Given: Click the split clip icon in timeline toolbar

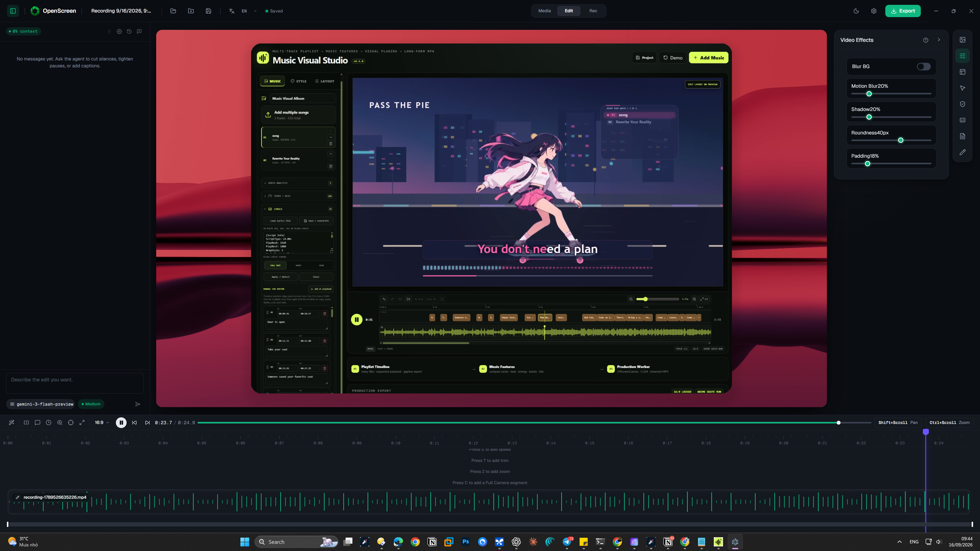Looking at the screenshot, I should click(x=26, y=422).
